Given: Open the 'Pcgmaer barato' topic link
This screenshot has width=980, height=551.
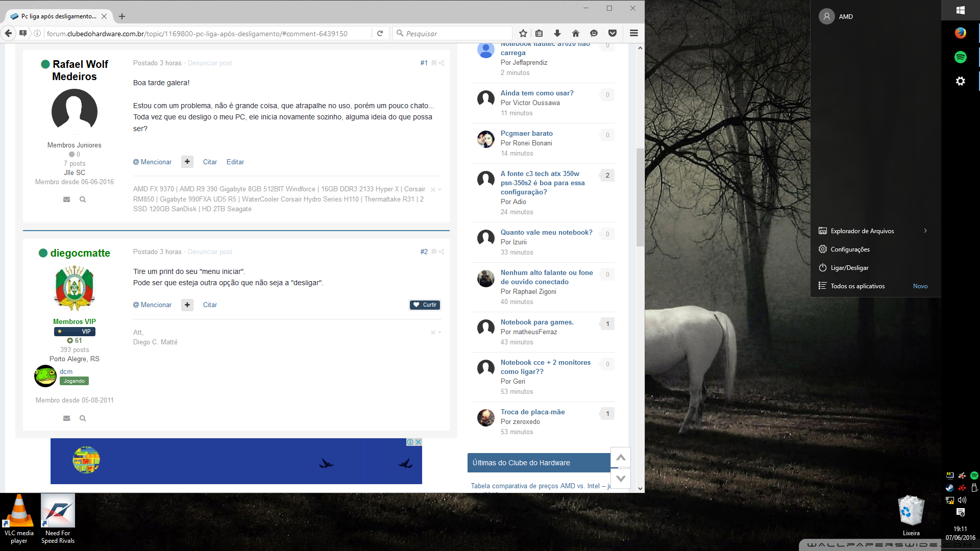Looking at the screenshot, I should [x=526, y=134].
